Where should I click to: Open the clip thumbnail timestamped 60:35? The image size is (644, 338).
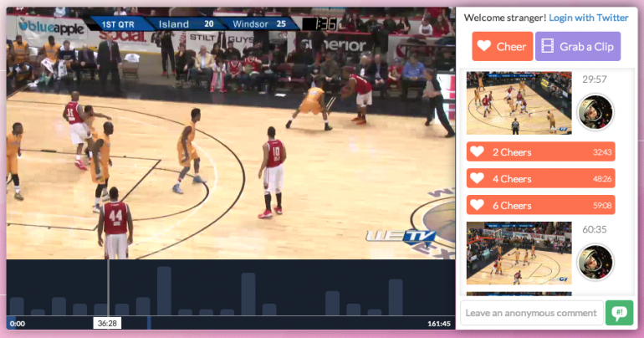pos(519,253)
